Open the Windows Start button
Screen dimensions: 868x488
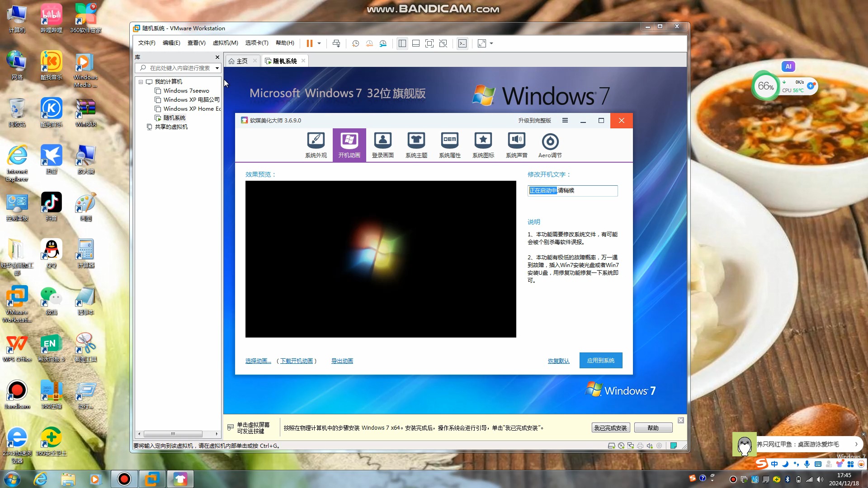point(12,479)
